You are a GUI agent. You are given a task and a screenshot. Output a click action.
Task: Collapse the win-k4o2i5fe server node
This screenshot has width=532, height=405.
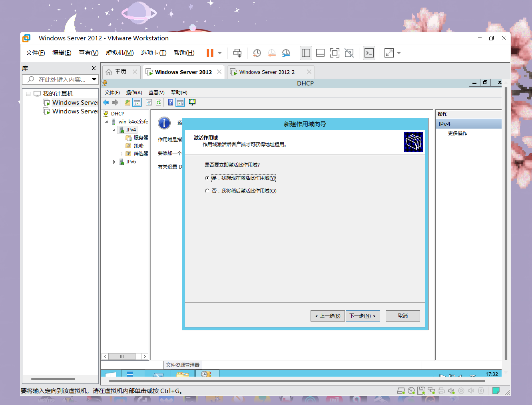click(x=106, y=122)
